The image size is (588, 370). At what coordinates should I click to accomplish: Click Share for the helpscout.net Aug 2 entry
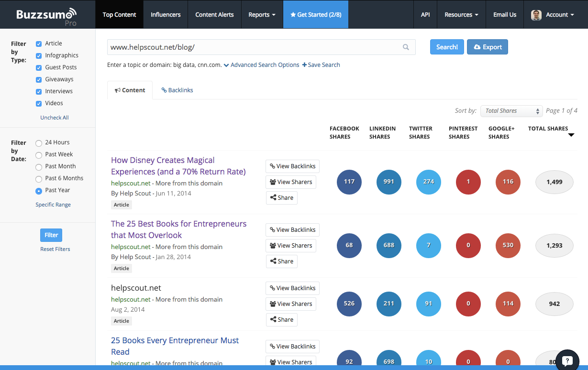pos(282,319)
